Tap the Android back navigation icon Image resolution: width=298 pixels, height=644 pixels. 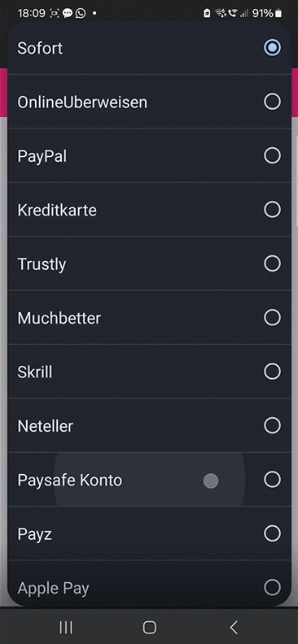pos(234,627)
